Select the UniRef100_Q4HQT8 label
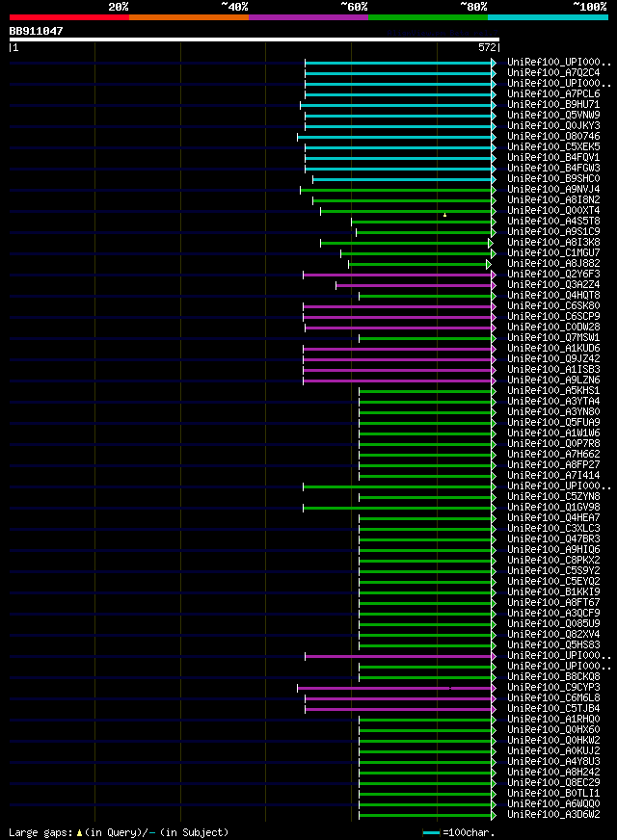Image resolution: width=617 pixels, height=840 pixels. click(x=553, y=296)
